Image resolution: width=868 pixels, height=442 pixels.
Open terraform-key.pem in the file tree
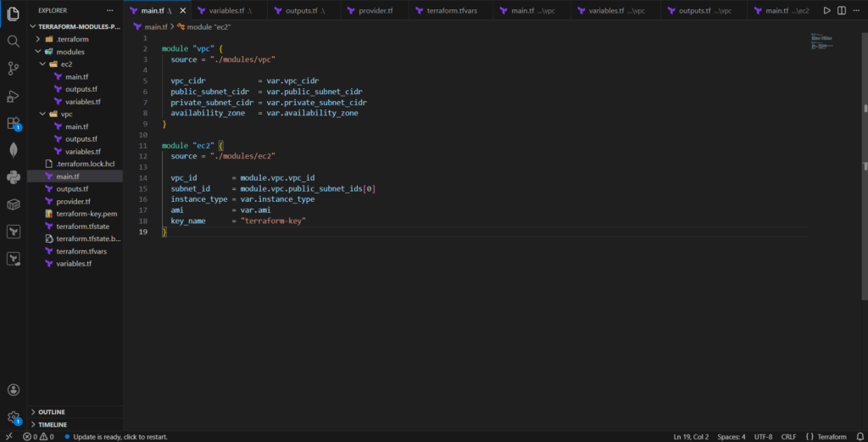pyautogui.click(x=86, y=214)
